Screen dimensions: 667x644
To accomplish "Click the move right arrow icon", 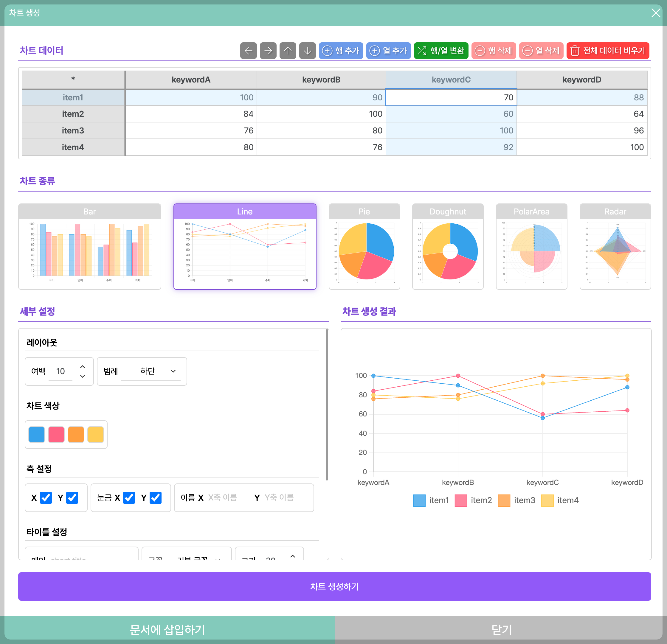I will (268, 51).
